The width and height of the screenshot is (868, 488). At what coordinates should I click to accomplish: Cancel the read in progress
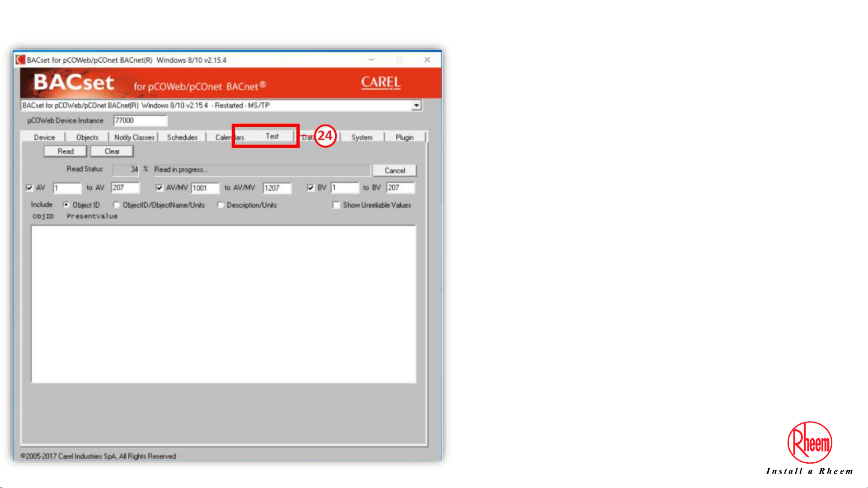pos(394,171)
